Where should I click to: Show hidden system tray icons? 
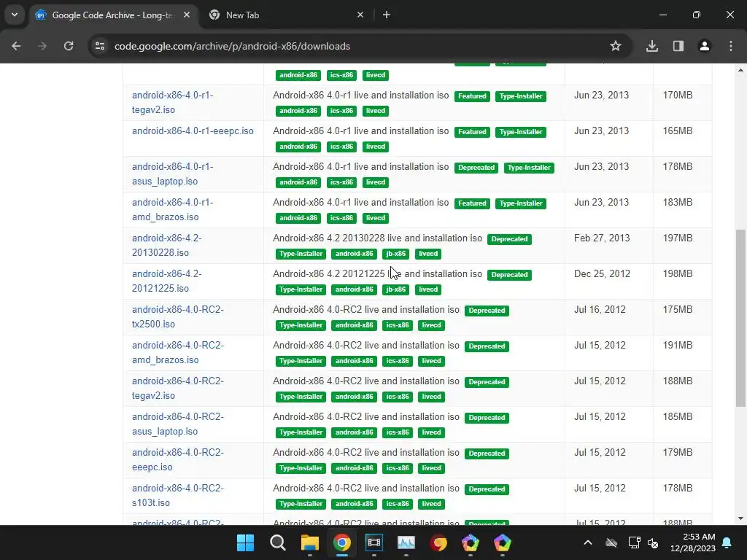[588, 542]
